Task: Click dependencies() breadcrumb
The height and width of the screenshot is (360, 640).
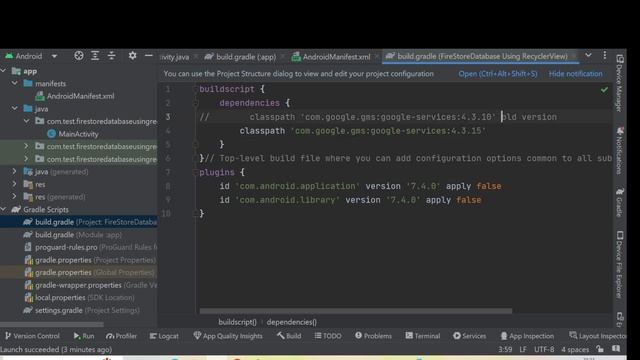Action: tap(291, 322)
